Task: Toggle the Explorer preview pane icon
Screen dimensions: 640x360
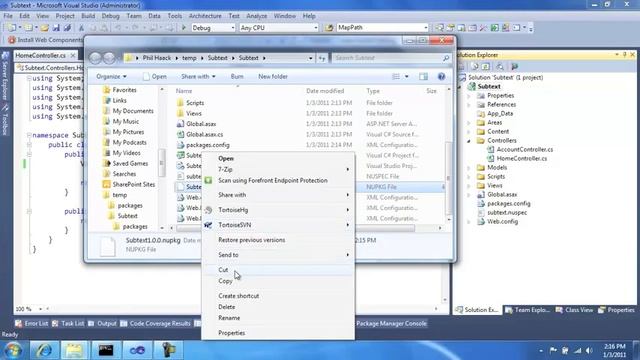Action: [x=423, y=76]
